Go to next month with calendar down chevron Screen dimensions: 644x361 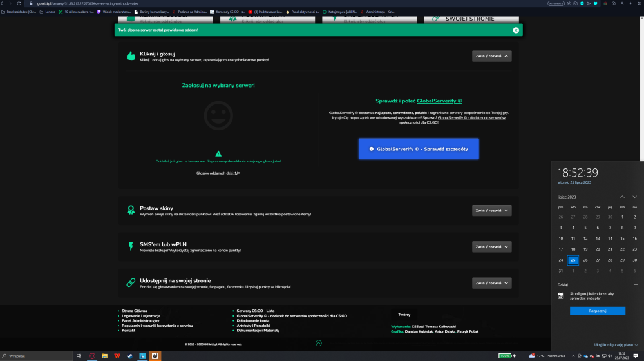pos(634,197)
